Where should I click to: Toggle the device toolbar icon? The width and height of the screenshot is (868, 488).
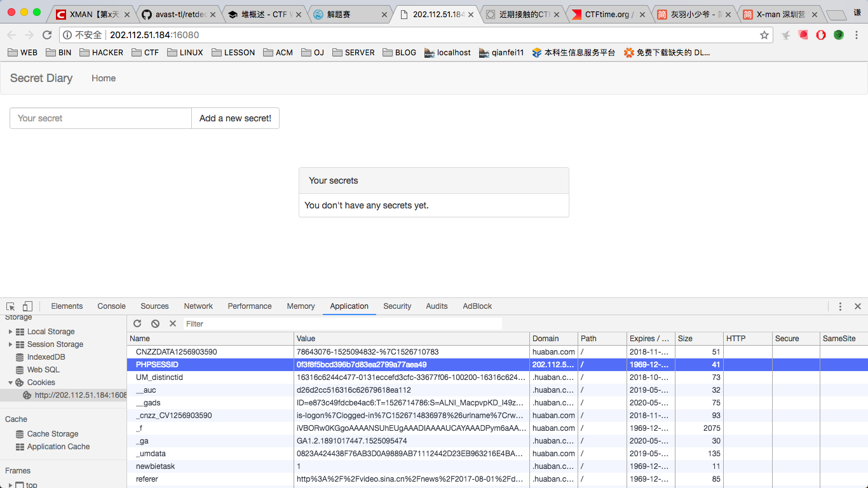pyautogui.click(x=27, y=306)
